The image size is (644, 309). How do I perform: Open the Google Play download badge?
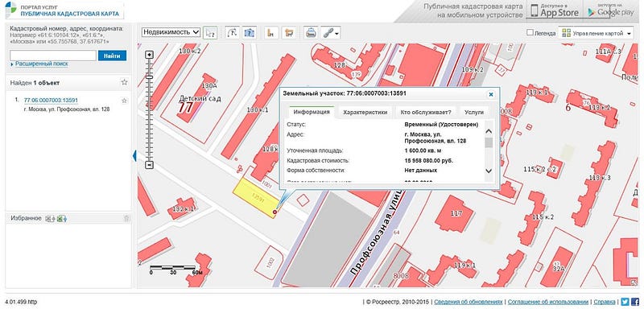pos(611,10)
